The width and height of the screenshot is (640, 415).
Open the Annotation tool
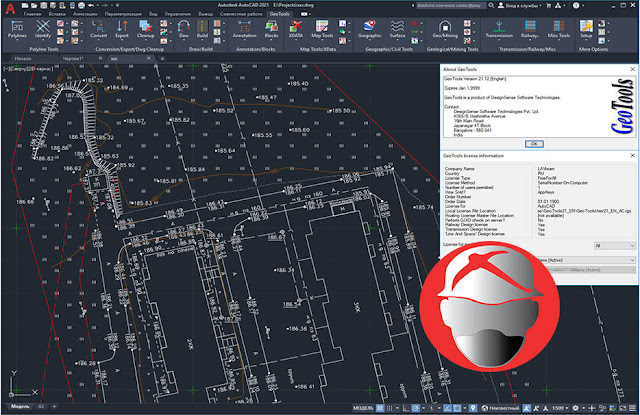[x=244, y=30]
